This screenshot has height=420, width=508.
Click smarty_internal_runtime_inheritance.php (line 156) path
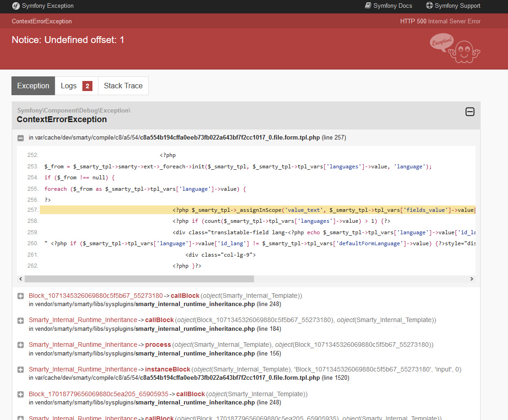155,353
